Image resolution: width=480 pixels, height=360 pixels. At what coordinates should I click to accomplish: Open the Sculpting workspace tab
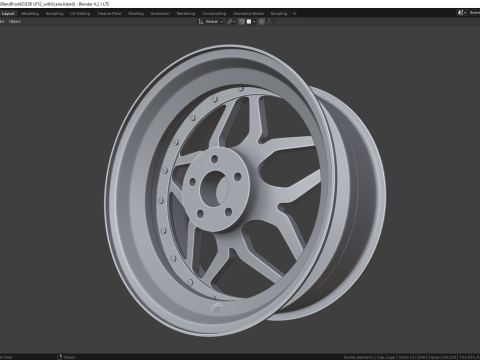55,14
